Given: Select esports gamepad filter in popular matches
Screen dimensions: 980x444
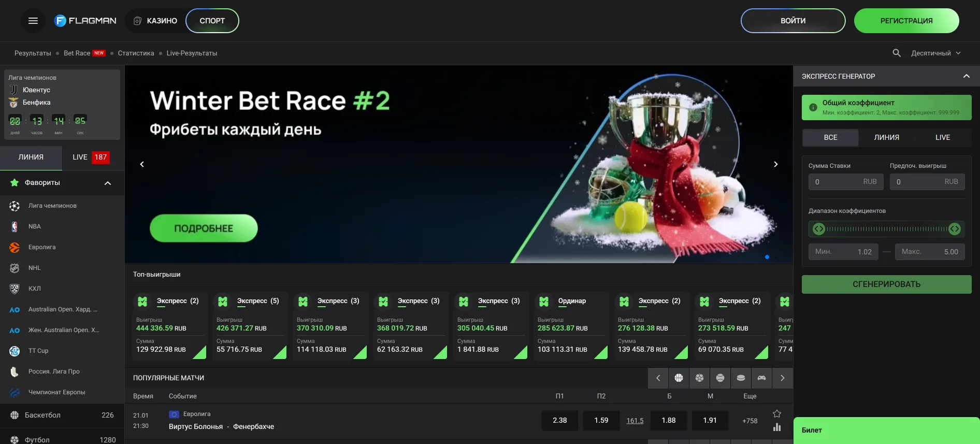Looking at the screenshot, I should tap(761, 378).
